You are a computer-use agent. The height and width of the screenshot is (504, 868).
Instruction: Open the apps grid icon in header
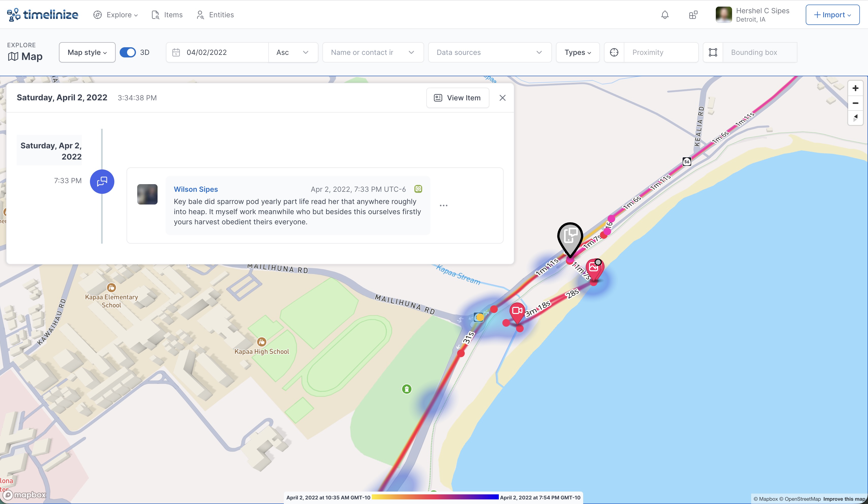(x=693, y=15)
